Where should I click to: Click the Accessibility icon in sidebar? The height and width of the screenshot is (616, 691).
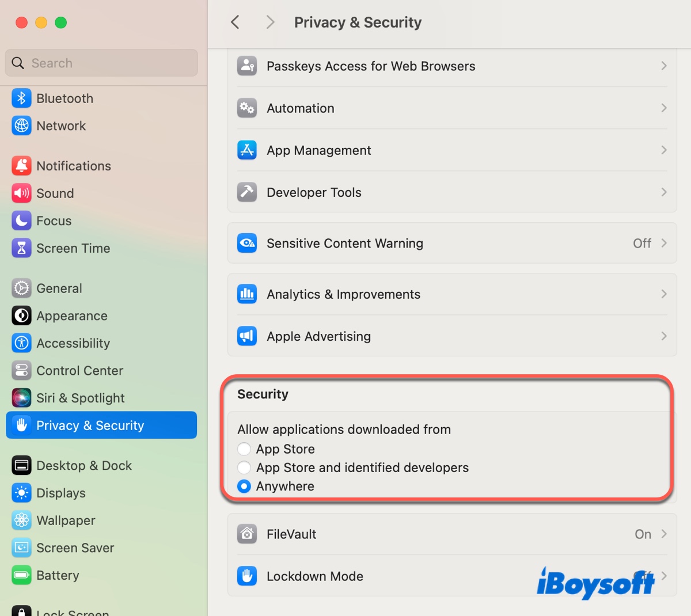(21, 343)
